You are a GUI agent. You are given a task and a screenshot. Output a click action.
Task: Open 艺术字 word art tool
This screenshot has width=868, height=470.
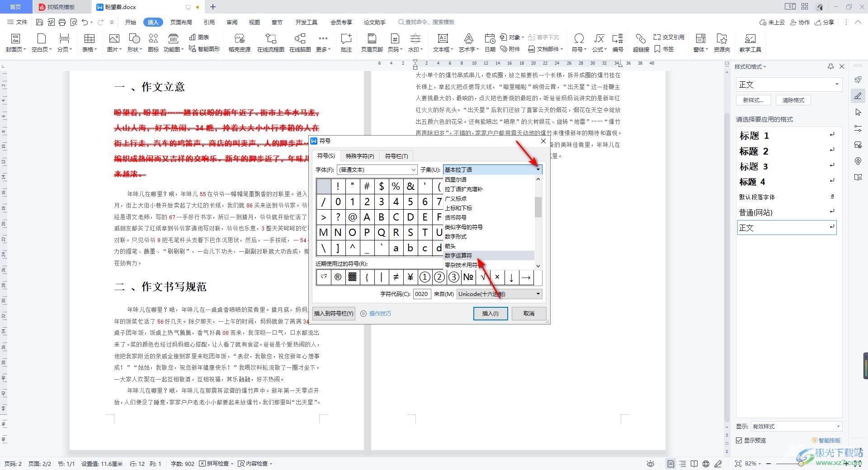click(x=469, y=43)
